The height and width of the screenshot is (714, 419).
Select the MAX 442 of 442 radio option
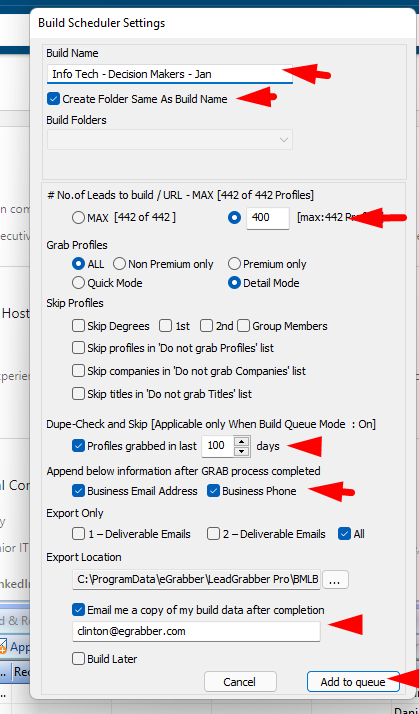click(78, 218)
